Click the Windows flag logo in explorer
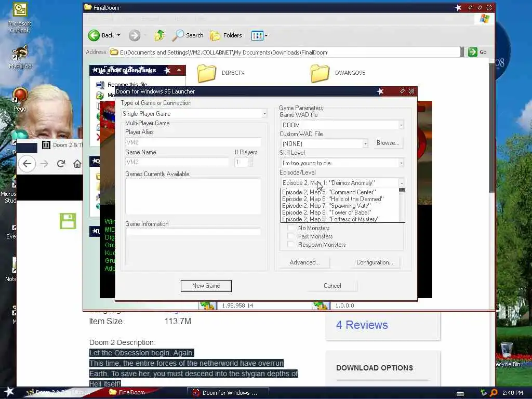The height and width of the screenshot is (399, 532). pos(485,18)
